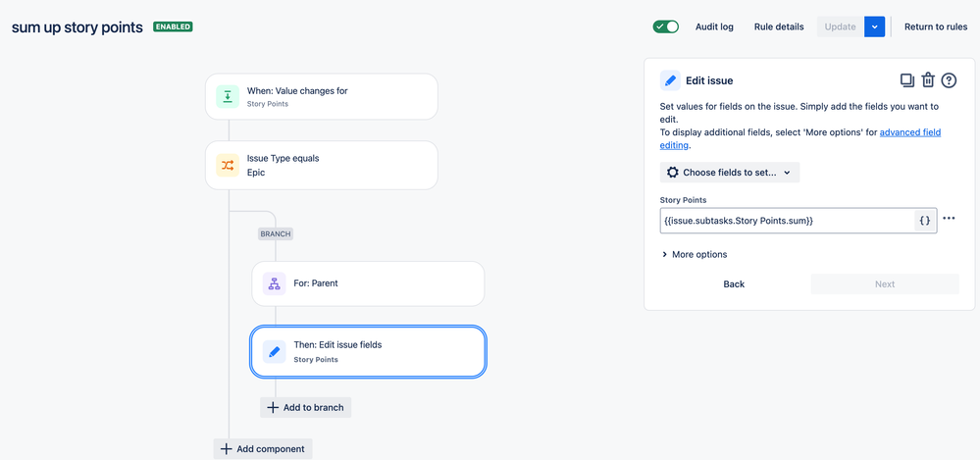Viewport: 980px width, 460px height.
Task: Open the blue Update dropdown arrow
Action: click(874, 26)
